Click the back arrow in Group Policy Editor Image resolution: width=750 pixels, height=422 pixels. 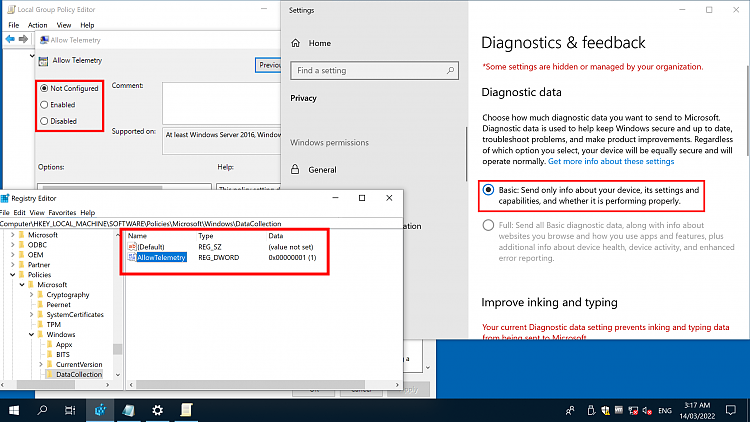tap(10, 39)
